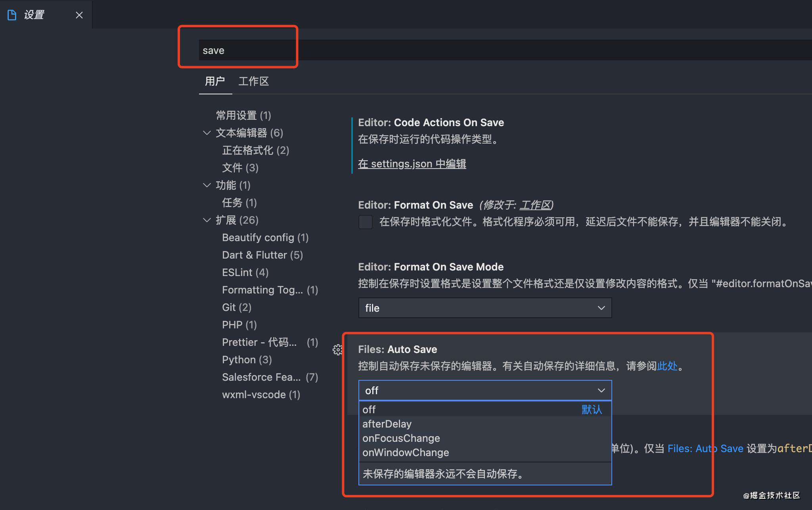Open 正在格式化 (2) settings category
812x510 pixels.
coord(256,150)
